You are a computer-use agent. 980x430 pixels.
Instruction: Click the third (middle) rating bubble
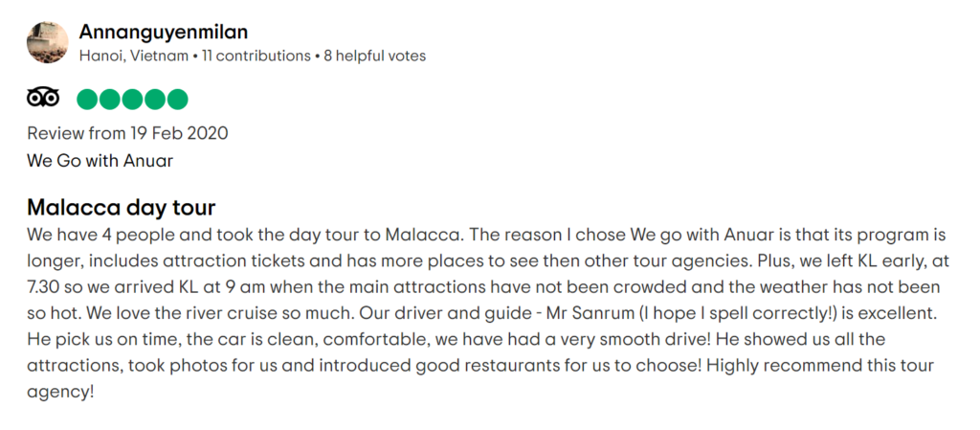pos(133,99)
